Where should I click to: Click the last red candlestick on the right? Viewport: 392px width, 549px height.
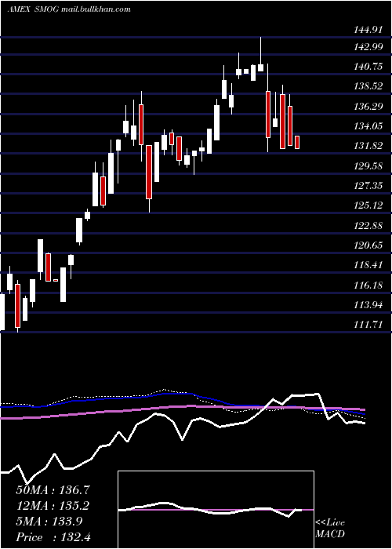297,142
